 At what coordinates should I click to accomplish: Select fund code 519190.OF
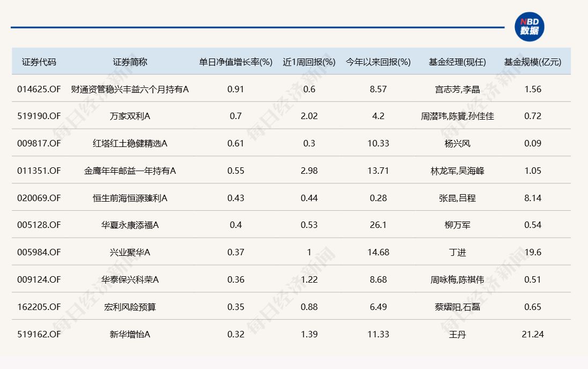pos(39,116)
